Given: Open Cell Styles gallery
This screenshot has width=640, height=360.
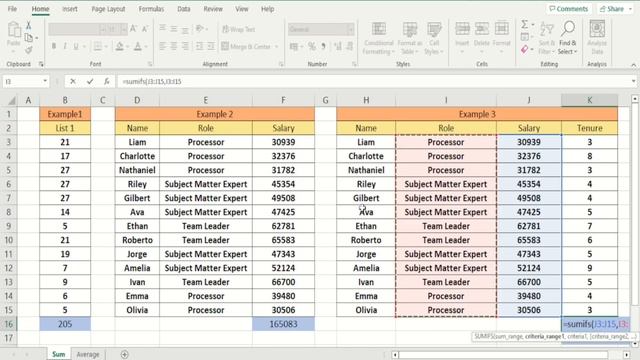Looking at the screenshot, I should 434,38.
